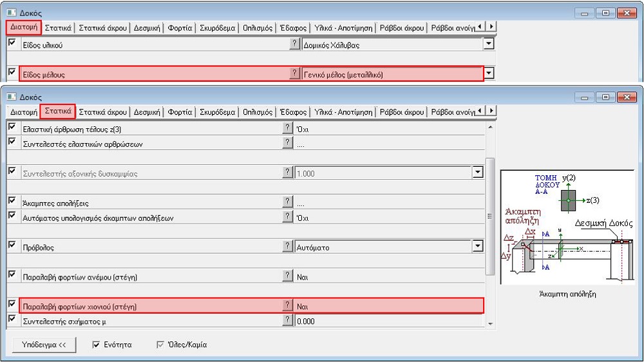
Task: Click Ναι value of Παραλαβή φορτίων χιονιού
Action: [386, 306]
